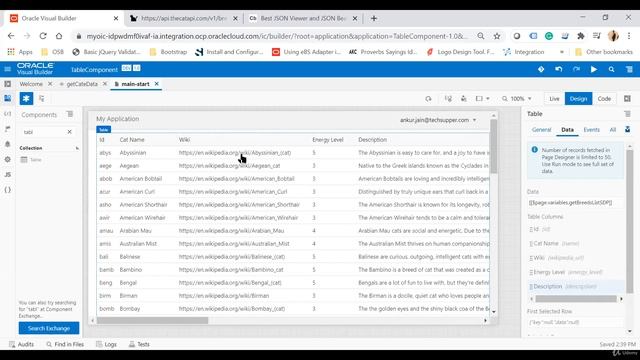Click the Search Exchange button
Image resolution: width=640 pixels, height=360 pixels.
[49, 328]
